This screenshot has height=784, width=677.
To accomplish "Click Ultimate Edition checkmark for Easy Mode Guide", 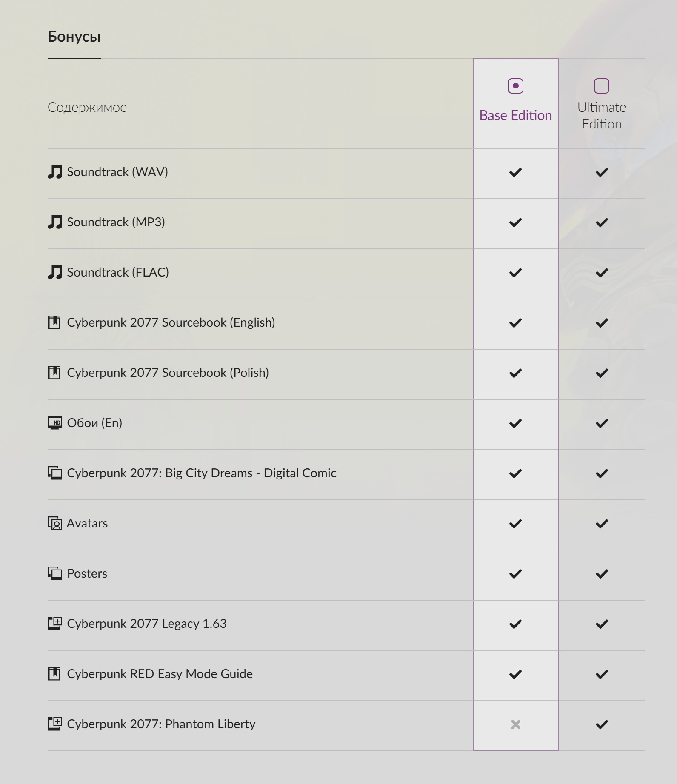I will pyautogui.click(x=602, y=674).
